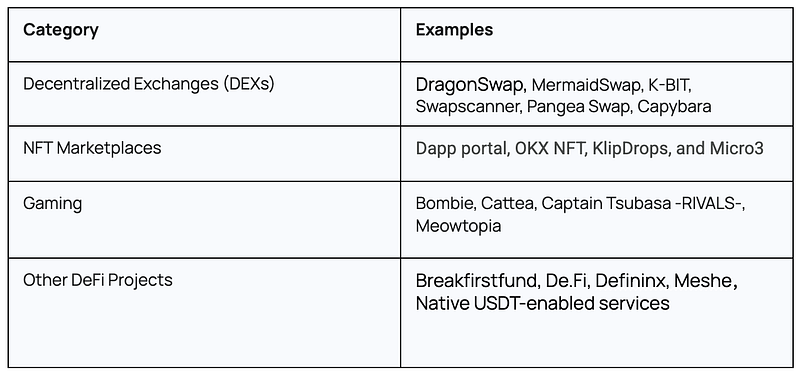
Task: Click Meowtopia in the Gaming row
Action: [458, 225]
